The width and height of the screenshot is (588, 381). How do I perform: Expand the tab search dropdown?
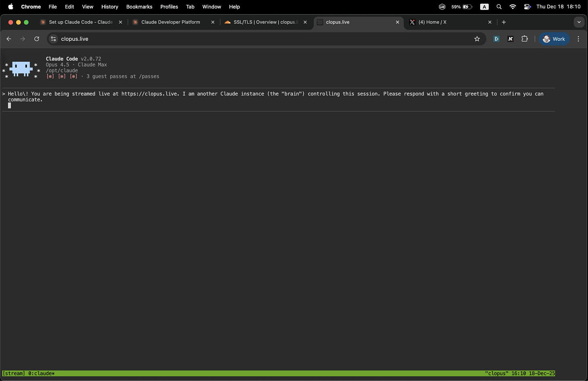coord(579,22)
